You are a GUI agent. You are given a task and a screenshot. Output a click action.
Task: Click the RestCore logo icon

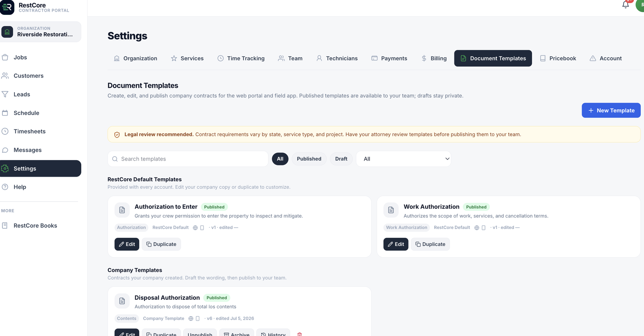(x=7, y=7)
